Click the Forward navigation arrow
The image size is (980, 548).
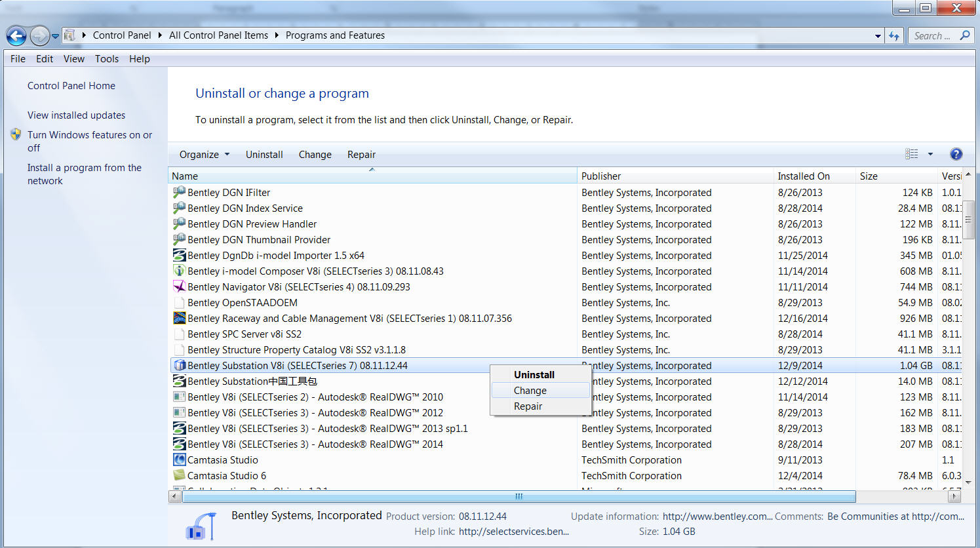(39, 35)
